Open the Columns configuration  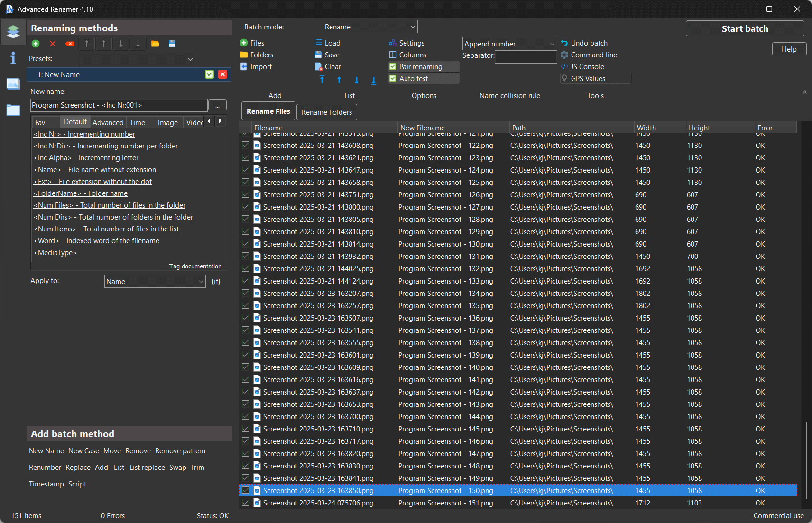click(x=408, y=55)
